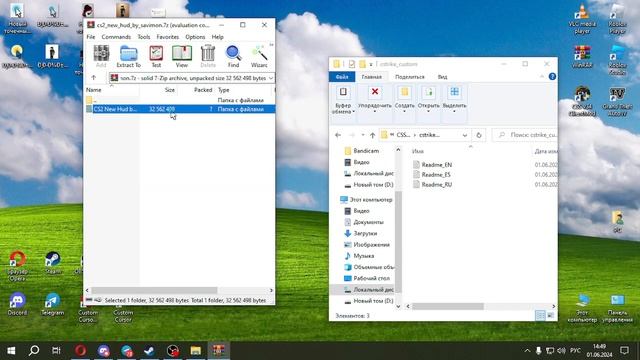The width and height of the screenshot is (640, 360).
Task: Open Упорядочить ribbon group
Action: click(x=374, y=99)
